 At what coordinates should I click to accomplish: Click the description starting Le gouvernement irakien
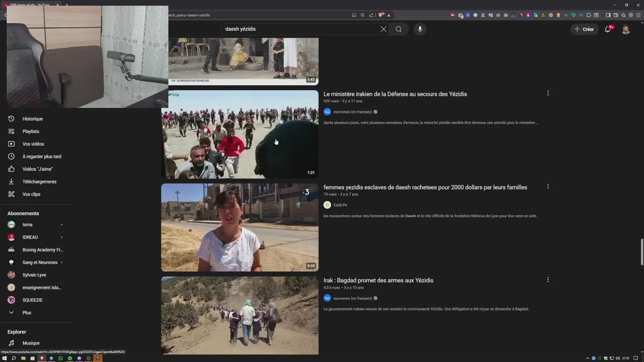(426, 309)
